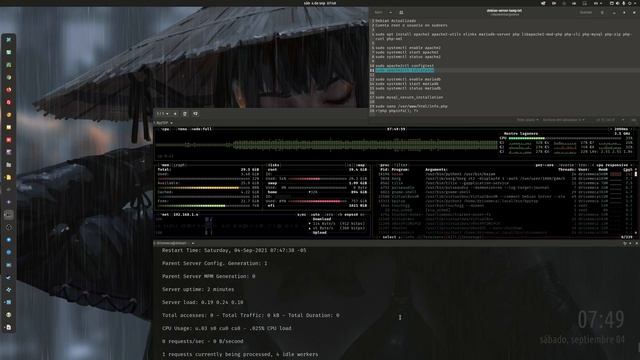Click the microphone icon in the top bar
Image resolution: width=640 pixels, height=360 pixels.
623,3
